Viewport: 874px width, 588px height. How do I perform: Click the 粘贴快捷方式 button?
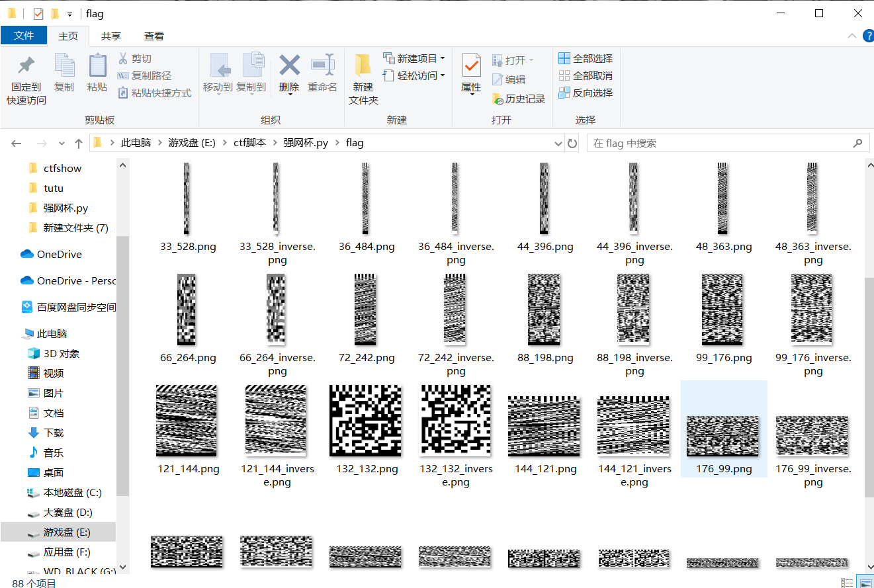[x=154, y=93]
